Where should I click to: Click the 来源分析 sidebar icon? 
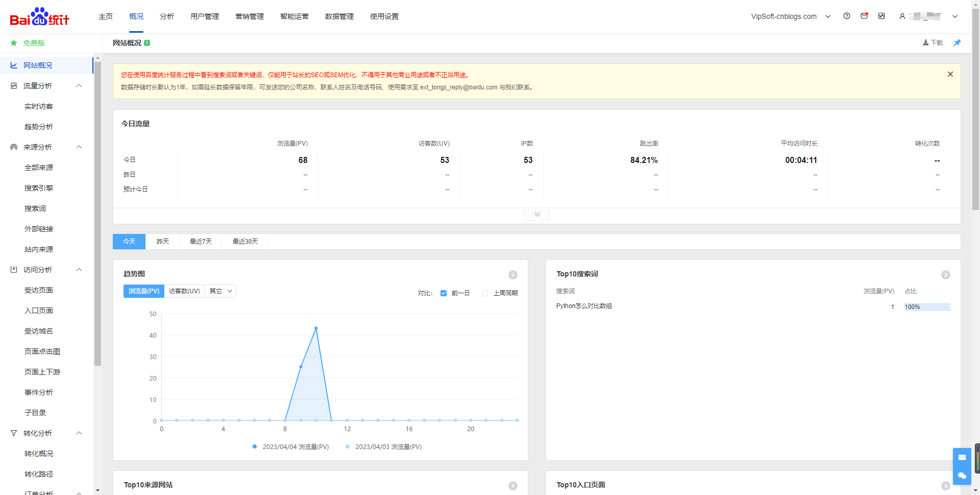[x=14, y=147]
